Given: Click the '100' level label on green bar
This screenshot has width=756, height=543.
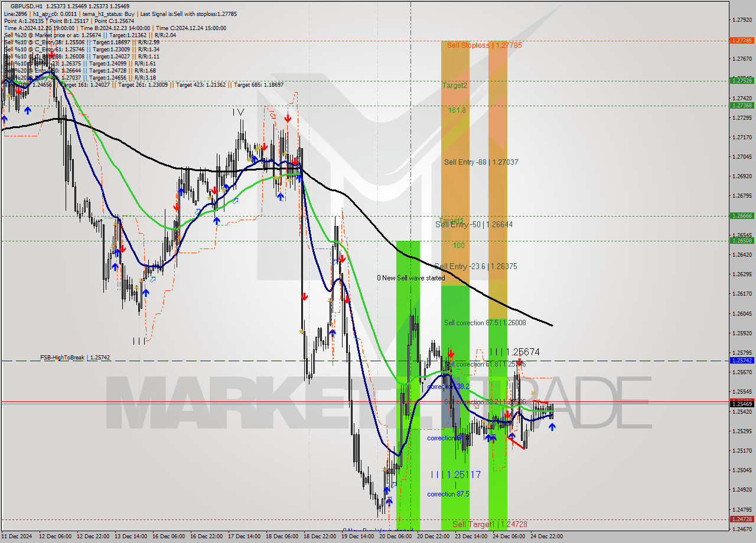Looking at the screenshot, I should pos(459,245).
